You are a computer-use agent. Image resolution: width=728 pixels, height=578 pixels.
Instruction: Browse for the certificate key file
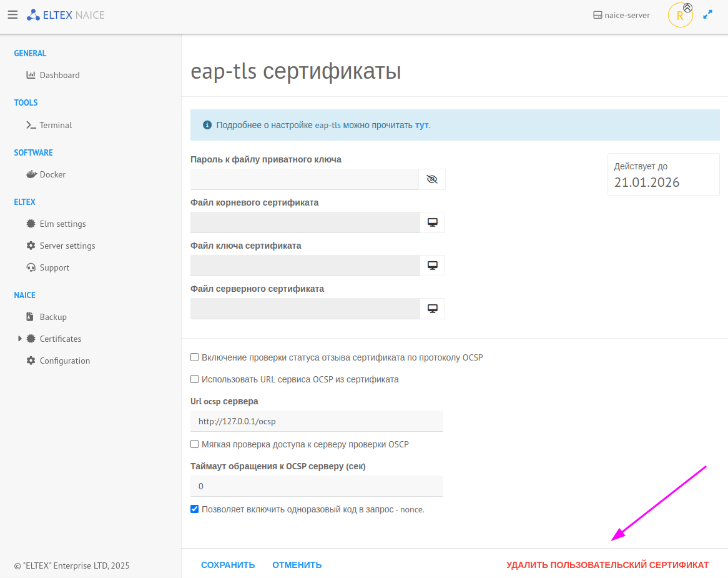[432, 266]
